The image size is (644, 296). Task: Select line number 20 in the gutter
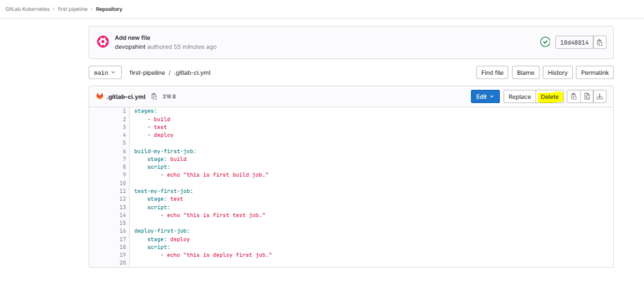pos(123,263)
